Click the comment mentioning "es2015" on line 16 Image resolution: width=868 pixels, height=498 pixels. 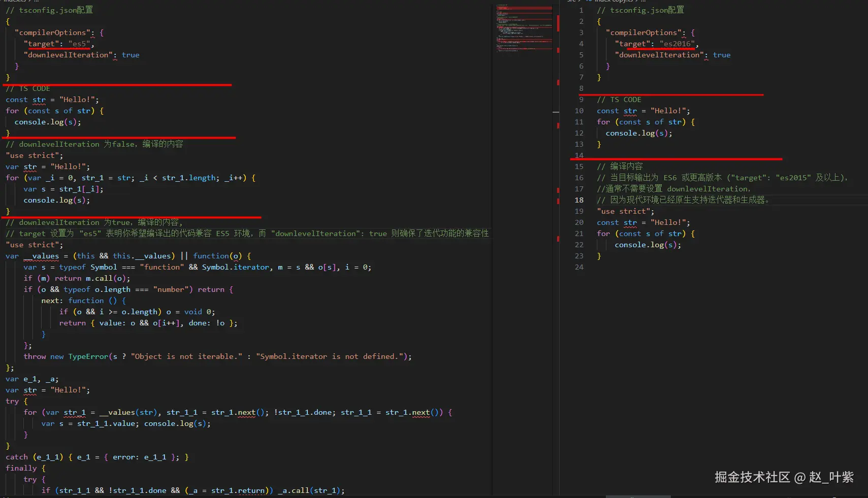(x=722, y=178)
